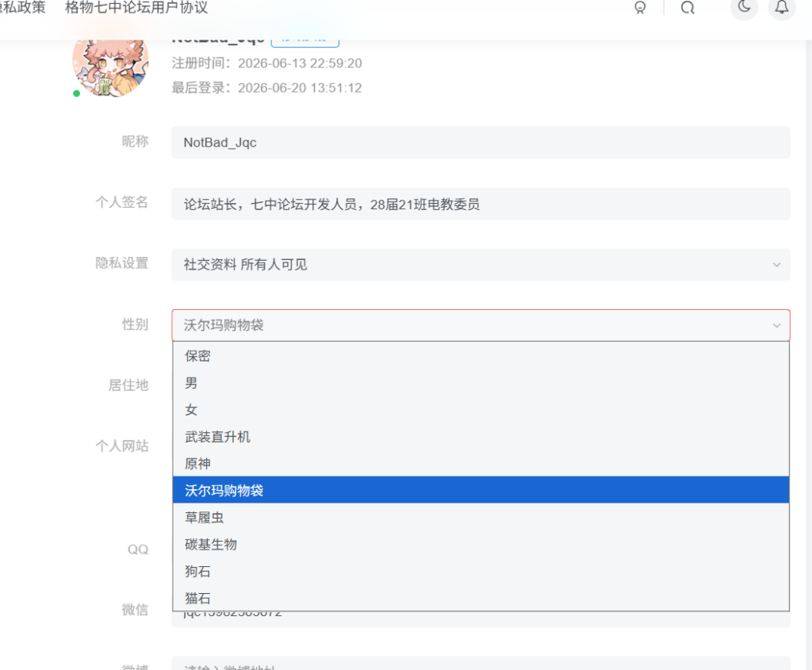Toggle dark mode moon icon

(x=744, y=7)
